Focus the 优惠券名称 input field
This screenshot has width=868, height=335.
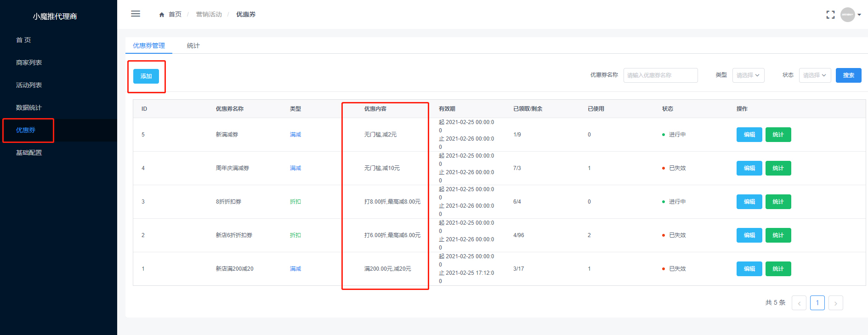click(x=660, y=75)
